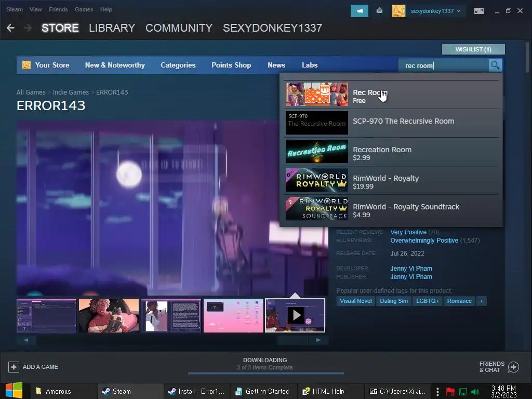
Task: Select RimWorld - Royalty Soundtrack result
Action: pyautogui.click(x=392, y=209)
